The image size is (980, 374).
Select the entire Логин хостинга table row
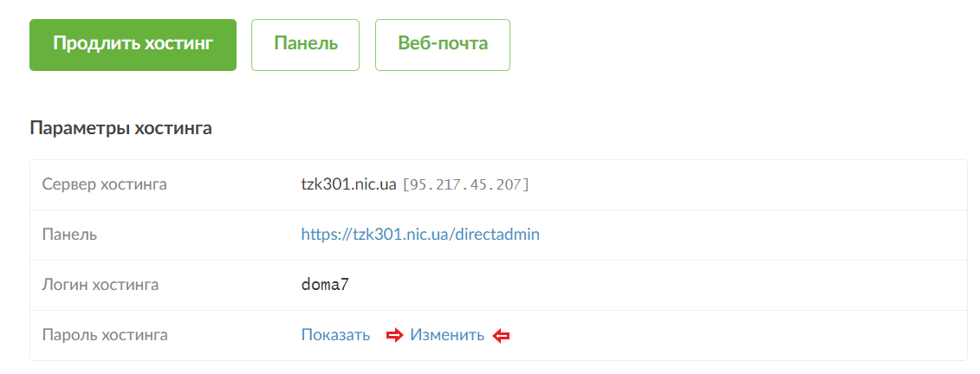point(498,286)
